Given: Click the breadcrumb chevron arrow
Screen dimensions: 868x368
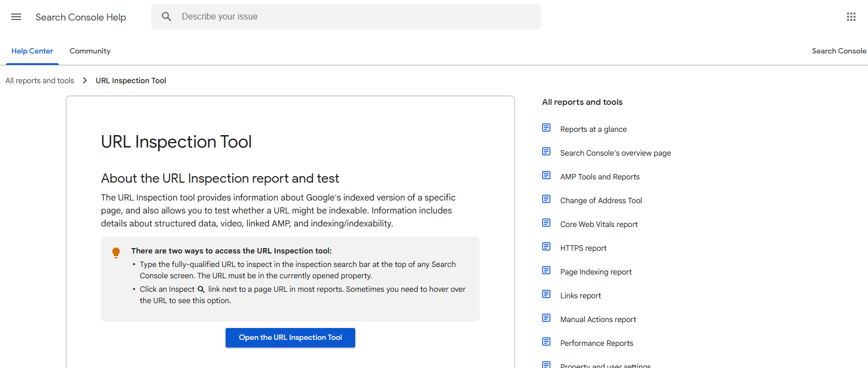Looking at the screenshot, I should pos(85,81).
